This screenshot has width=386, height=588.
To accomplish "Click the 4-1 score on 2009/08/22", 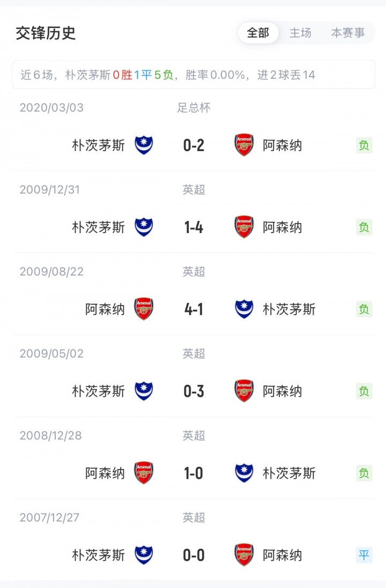I will click(194, 309).
